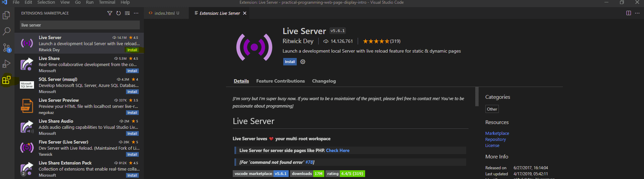
Task: Open the Search view in activity bar
Action: [6, 31]
